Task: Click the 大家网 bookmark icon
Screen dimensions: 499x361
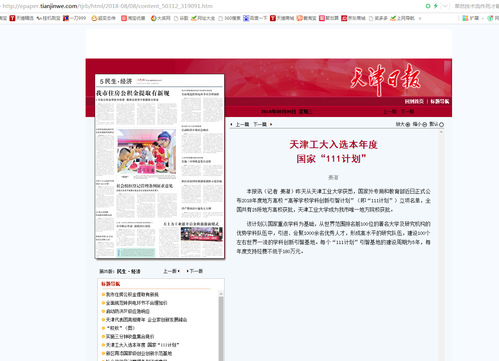Action: click(153, 18)
